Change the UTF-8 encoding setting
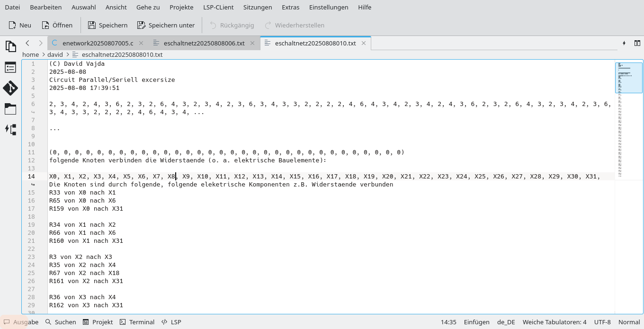 tap(602, 322)
